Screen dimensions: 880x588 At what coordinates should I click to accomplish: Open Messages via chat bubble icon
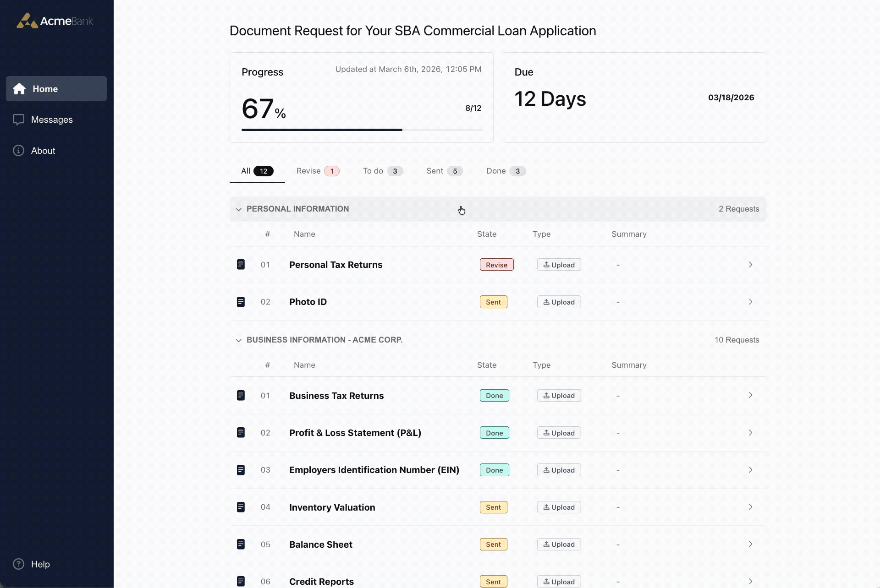click(x=18, y=120)
